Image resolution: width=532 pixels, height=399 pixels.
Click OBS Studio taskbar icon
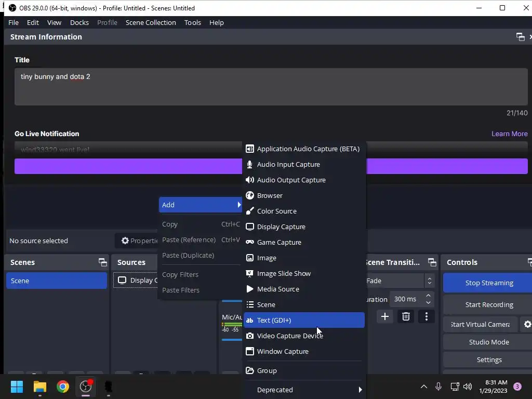click(86, 387)
